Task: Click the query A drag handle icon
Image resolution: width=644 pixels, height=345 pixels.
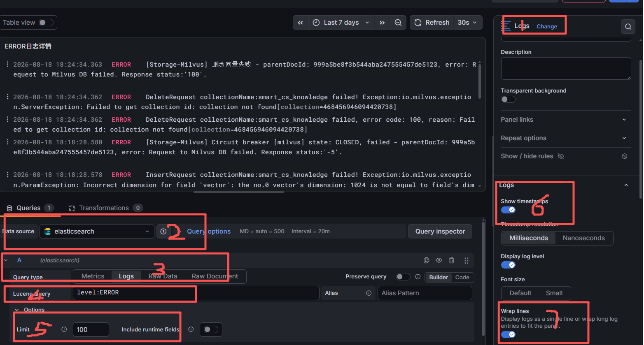Action: [467, 260]
